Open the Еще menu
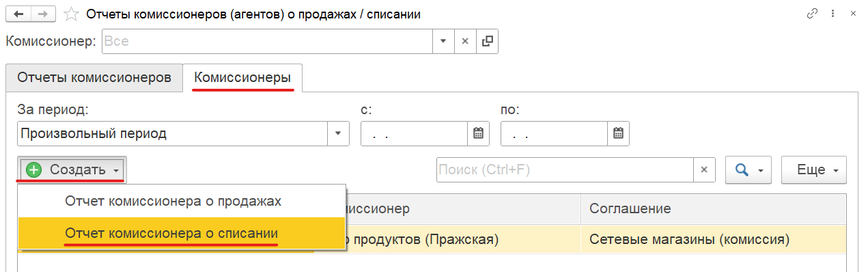Viewport: 868px width, 272px height. pyautogui.click(x=815, y=170)
